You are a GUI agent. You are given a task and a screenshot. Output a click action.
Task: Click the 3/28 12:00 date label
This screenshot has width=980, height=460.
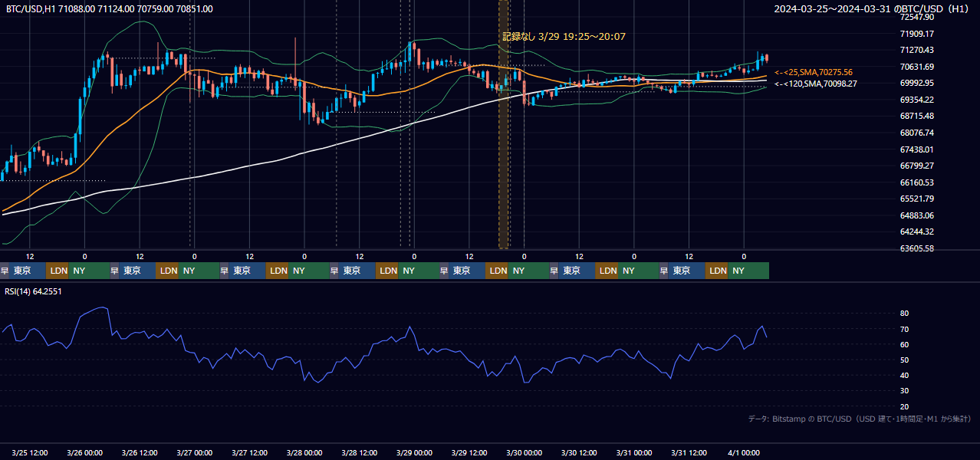coord(360,452)
